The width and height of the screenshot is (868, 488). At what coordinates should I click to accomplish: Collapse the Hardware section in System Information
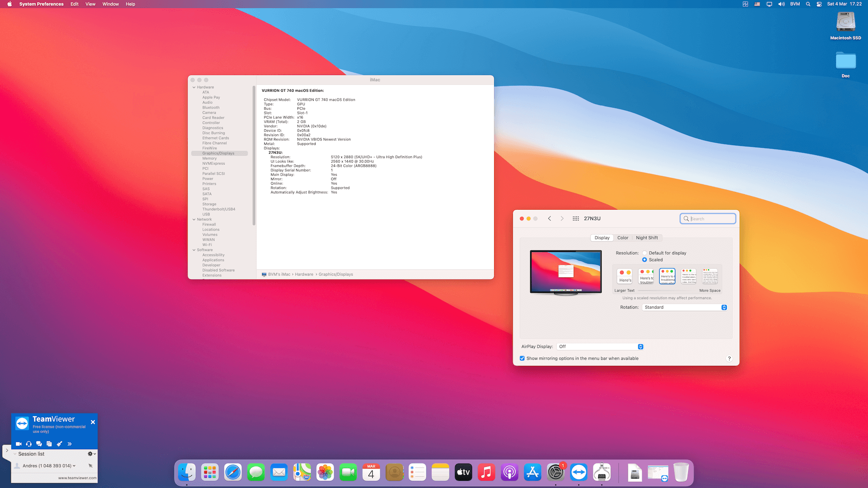[194, 87]
